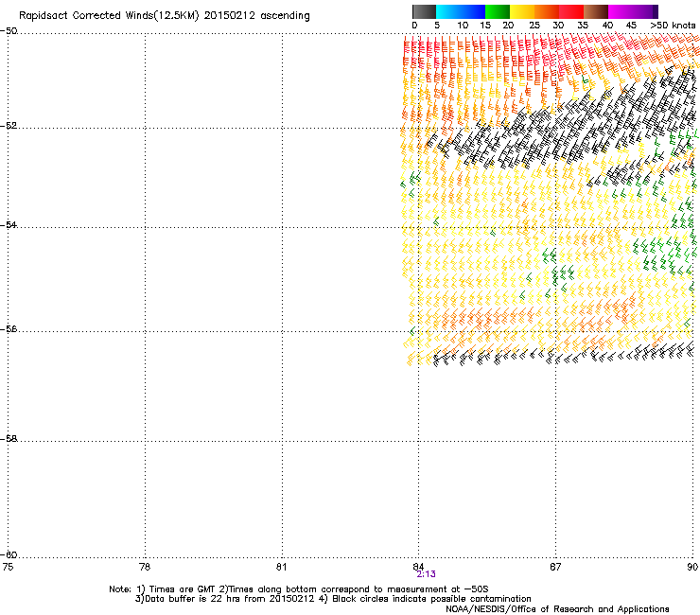
Task: Click the 'Times are GMT' note line
Action: 299,589
